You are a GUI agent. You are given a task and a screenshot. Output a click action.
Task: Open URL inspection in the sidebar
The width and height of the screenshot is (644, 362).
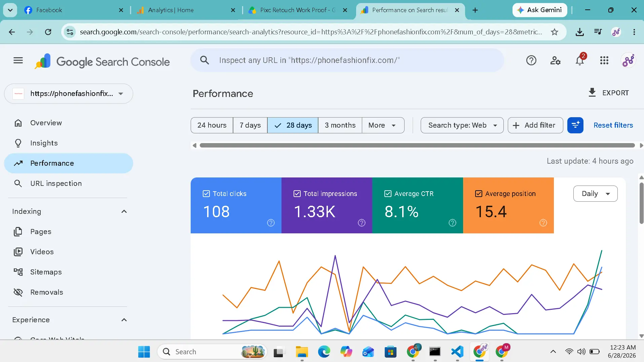69,184
